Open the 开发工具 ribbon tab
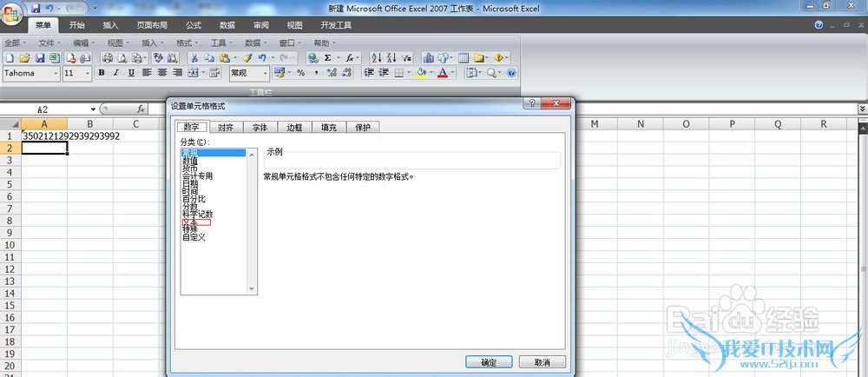 (336, 25)
